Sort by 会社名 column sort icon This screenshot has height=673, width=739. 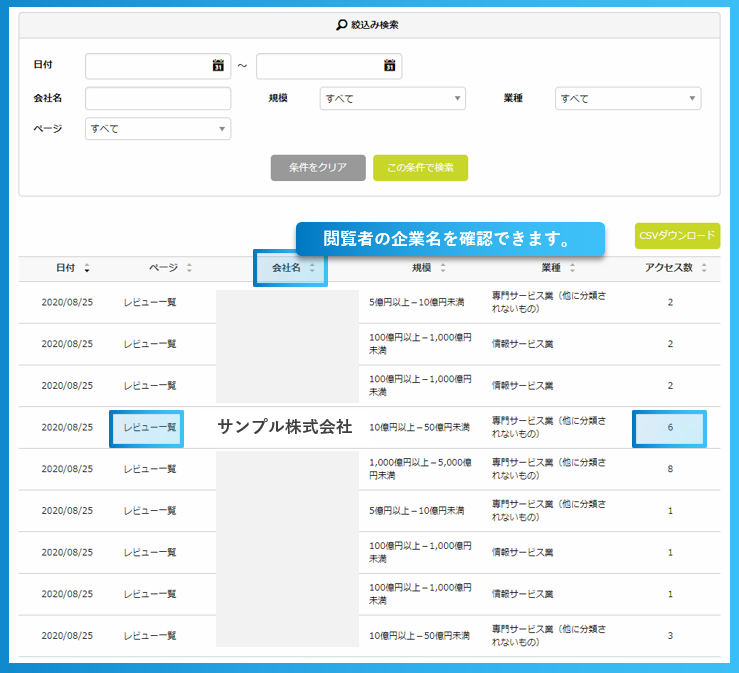tap(312, 268)
